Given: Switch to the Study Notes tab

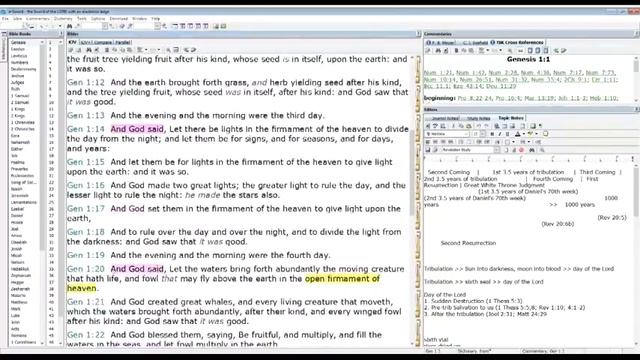Looking at the screenshot, I should (478, 118).
